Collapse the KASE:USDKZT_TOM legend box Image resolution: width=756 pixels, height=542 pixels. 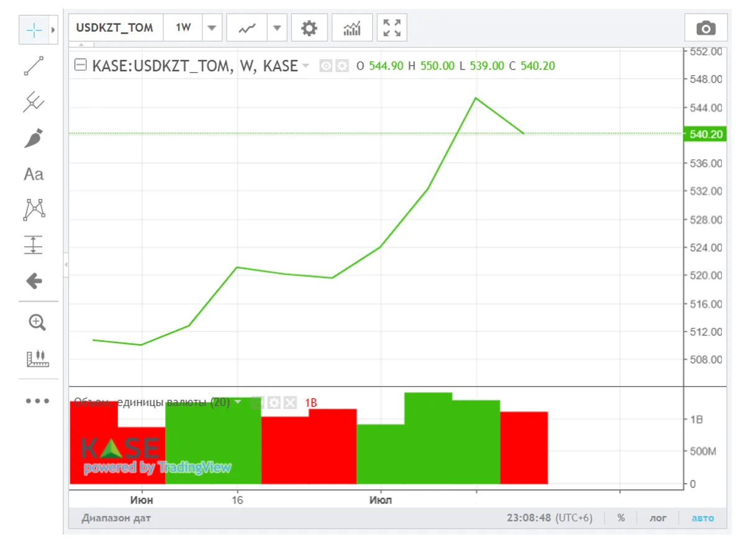click(80, 65)
